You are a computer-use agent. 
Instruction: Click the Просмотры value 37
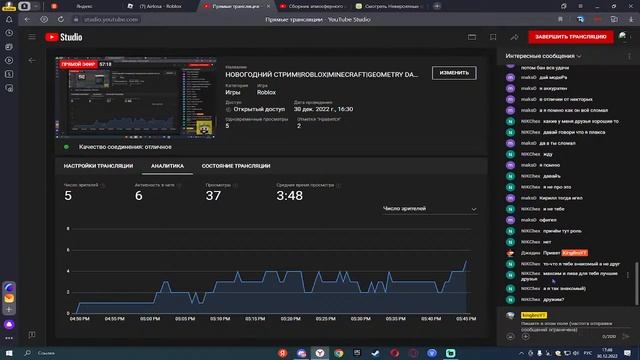[213, 196]
